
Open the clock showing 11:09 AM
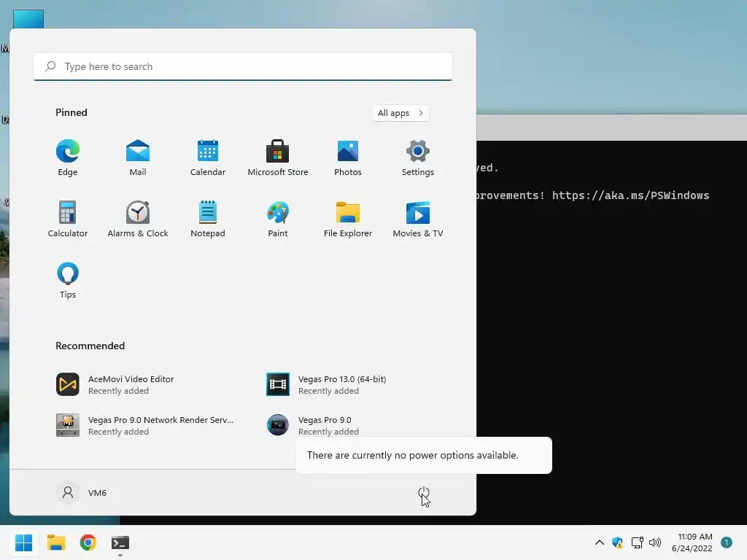(x=692, y=542)
